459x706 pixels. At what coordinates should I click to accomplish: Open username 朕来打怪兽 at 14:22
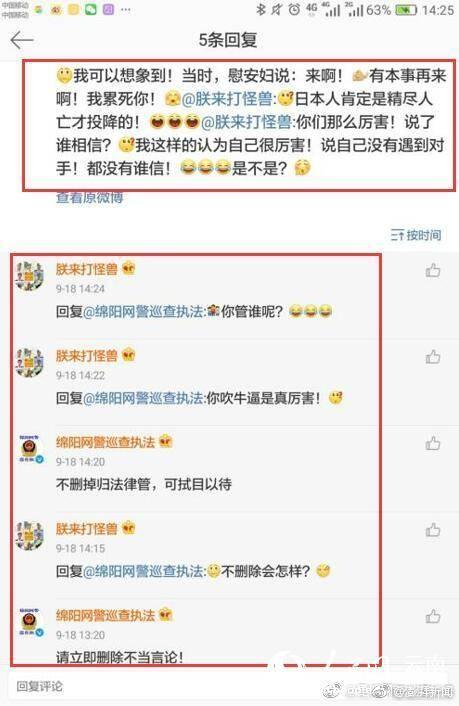tap(86, 356)
